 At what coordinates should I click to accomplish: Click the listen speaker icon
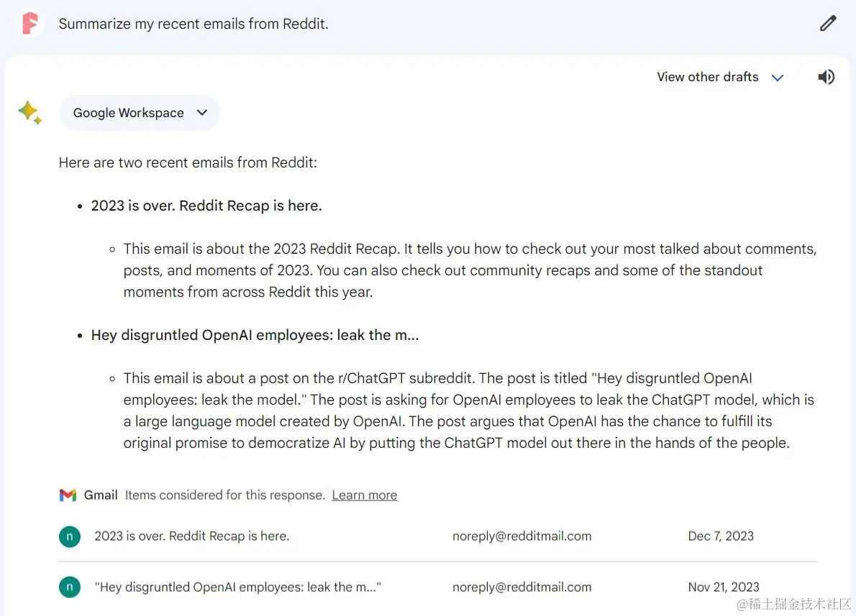coord(826,77)
